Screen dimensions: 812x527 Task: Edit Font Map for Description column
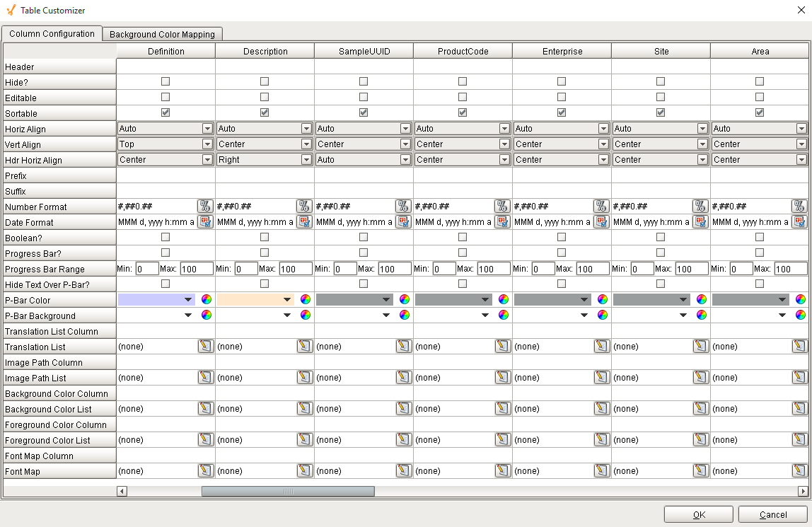point(304,471)
